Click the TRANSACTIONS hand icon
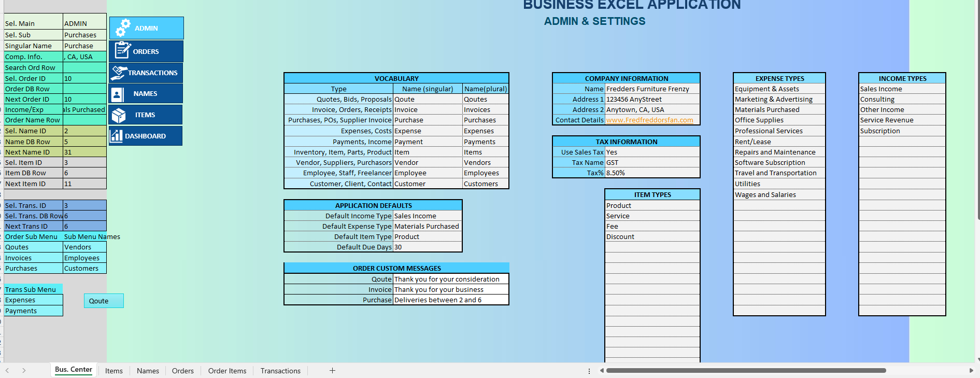This screenshot has height=378, width=980. pyautogui.click(x=119, y=73)
